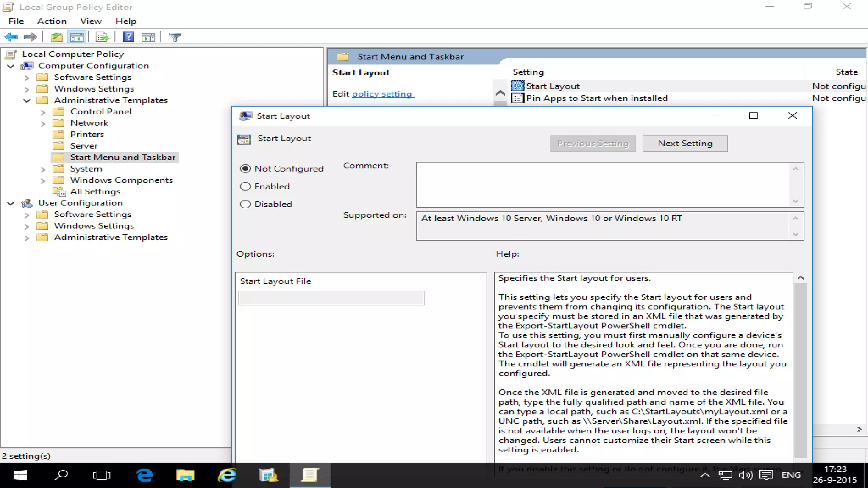This screenshot has height=488, width=868.
Task: Launch Microsoft Edge from the taskbar
Action: [144, 475]
